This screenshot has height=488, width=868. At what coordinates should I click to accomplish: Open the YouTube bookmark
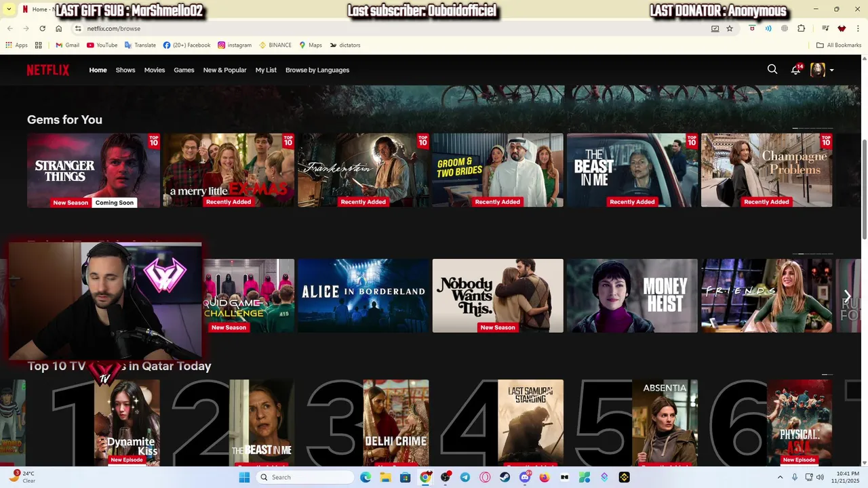click(102, 45)
